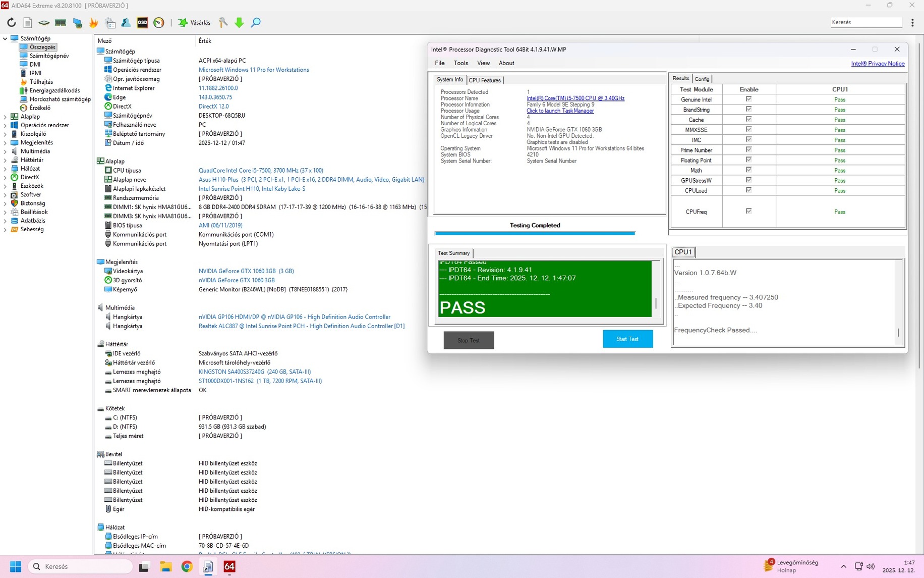Click the magnifying glass search toolbar icon

point(256,23)
